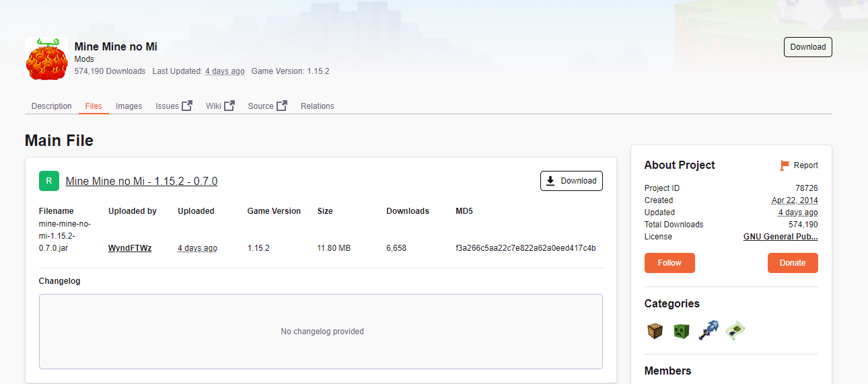Screen dimensions: 868x384
Task: Click the 6,658 downloads value
Action: (x=396, y=248)
